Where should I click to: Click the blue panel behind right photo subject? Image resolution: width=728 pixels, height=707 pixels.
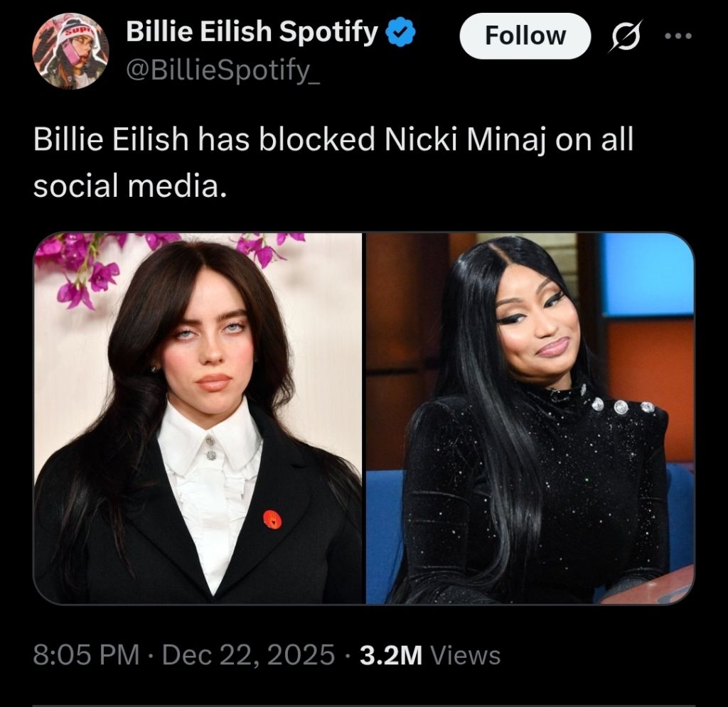[648, 275]
